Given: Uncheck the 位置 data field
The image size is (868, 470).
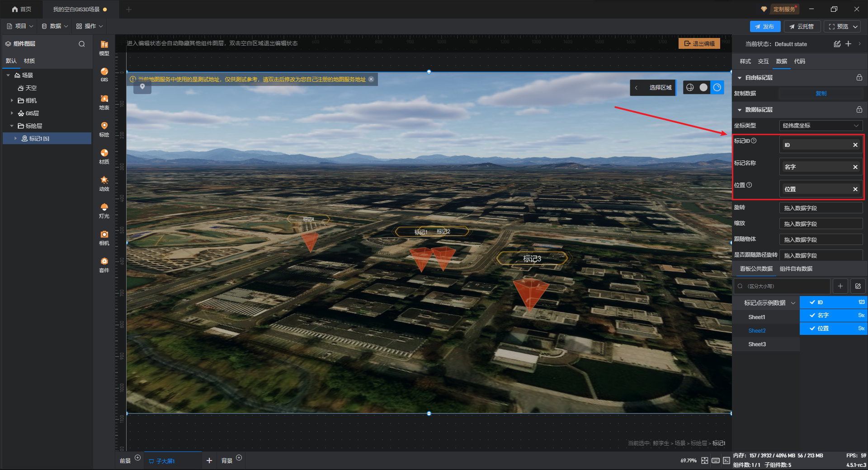Looking at the screenshot, I should point(812,329).
